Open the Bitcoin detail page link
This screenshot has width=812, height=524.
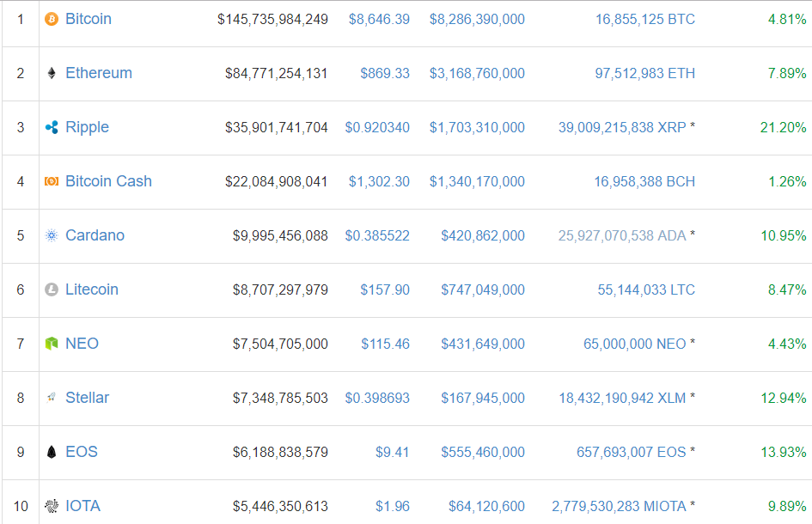(89, 18)
